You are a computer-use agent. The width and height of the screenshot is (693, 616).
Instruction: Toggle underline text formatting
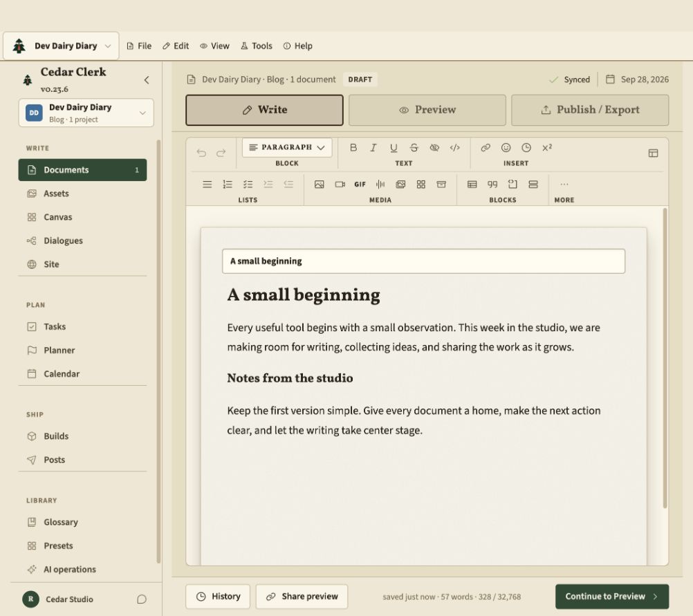394,147
